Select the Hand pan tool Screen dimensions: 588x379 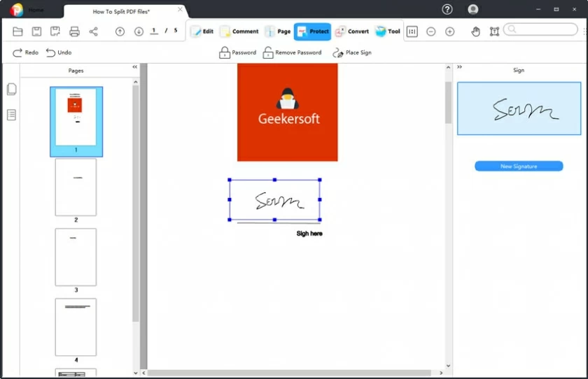click(475, 31)
